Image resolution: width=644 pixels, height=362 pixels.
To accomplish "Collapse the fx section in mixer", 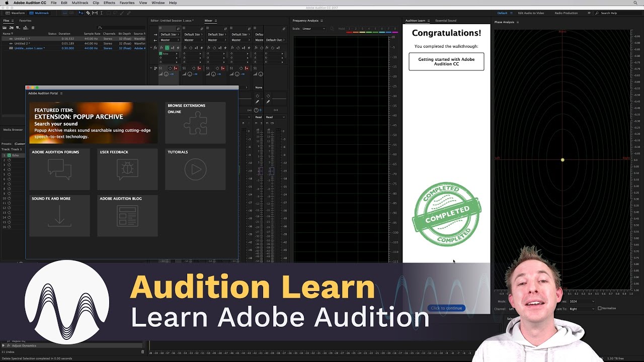I will pos(151,48).
